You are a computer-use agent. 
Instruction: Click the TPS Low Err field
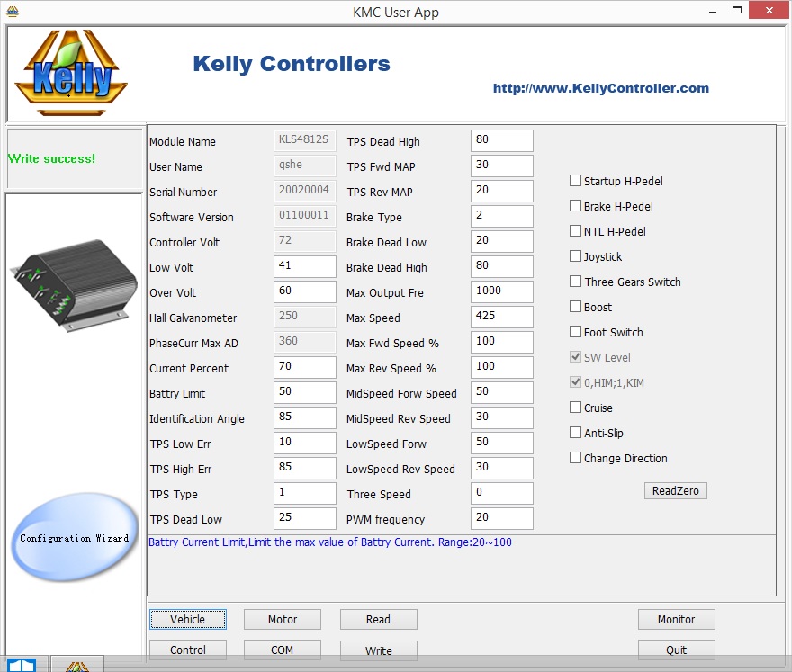coord(304,444)
